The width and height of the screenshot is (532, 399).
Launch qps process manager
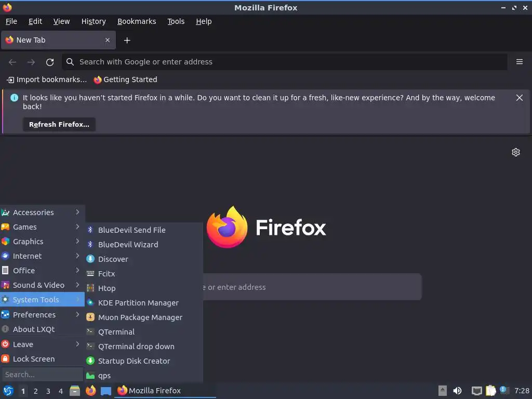[x=144, y=376]
